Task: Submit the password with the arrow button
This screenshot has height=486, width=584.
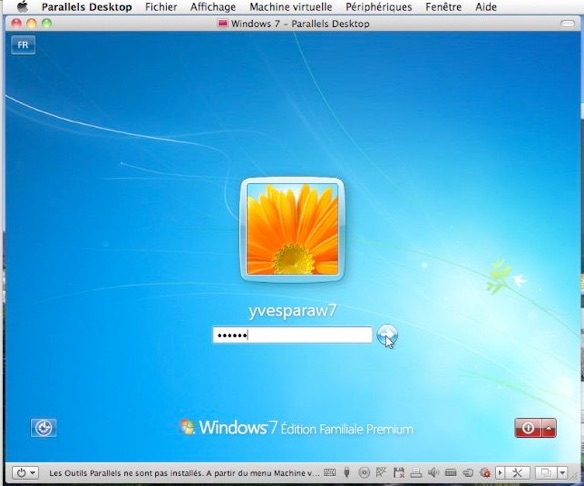Action: click(x=387, y=335)
